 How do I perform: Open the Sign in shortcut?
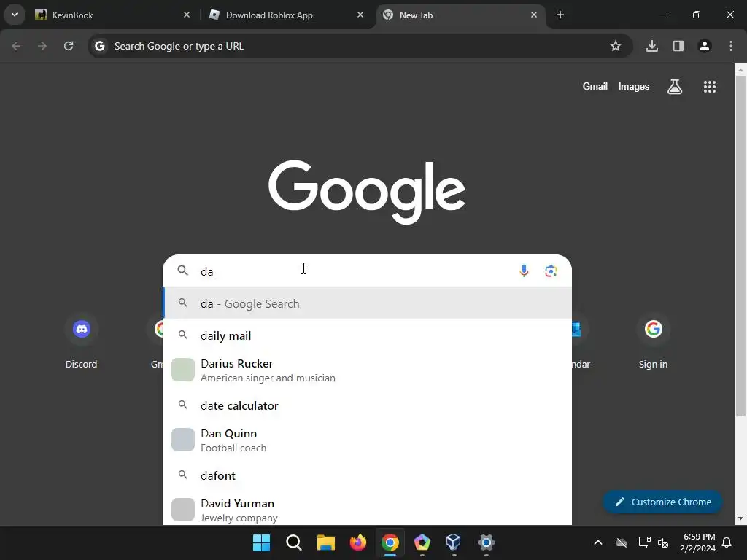tap(653, 341)
